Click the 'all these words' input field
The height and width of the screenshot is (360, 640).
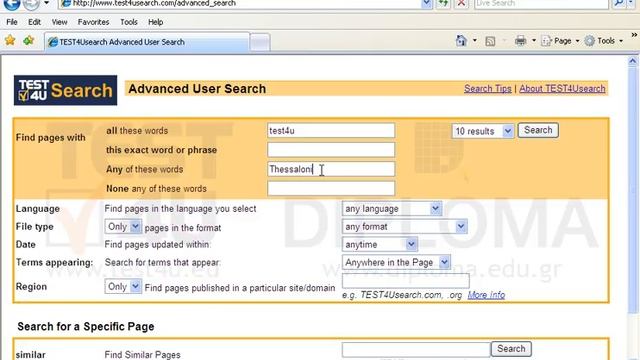coord(331,131)
